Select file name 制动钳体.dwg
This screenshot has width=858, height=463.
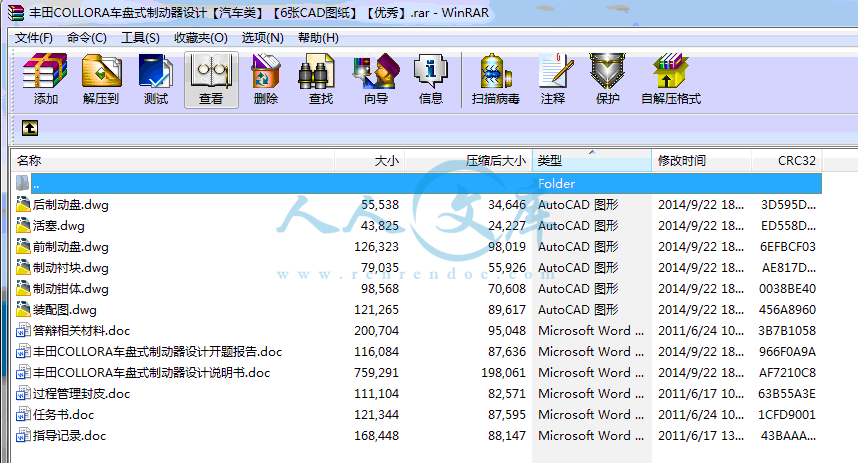pyautogui.click(x=71, y=288)
